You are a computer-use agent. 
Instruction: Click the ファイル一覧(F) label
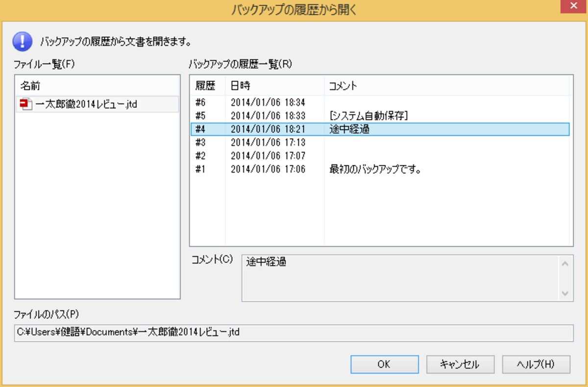(44, 63)
